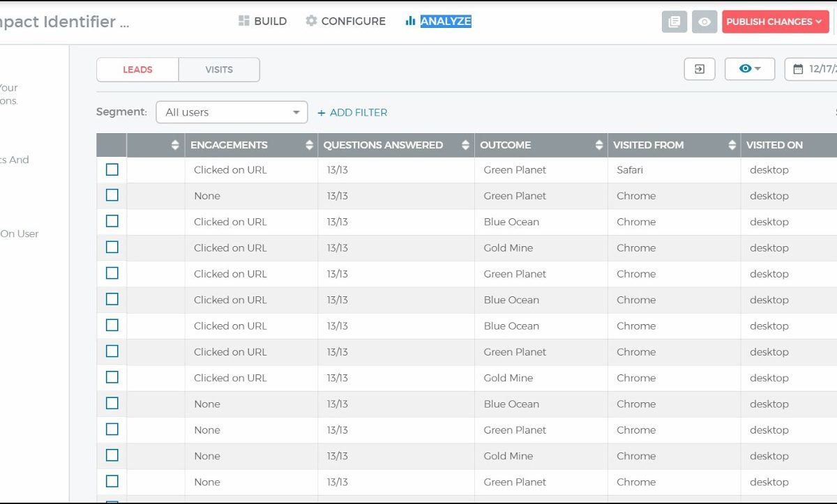Sort by Visited From column arrows
This screenshot has width=837, height=504.
coord(732,145)
